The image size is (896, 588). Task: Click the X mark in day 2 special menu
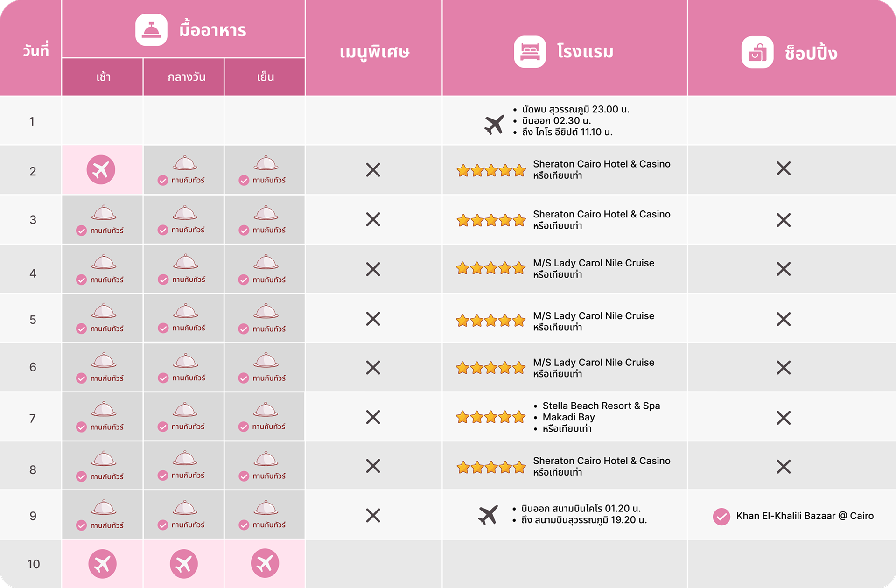pyautogui.click(x=373, y=170)
